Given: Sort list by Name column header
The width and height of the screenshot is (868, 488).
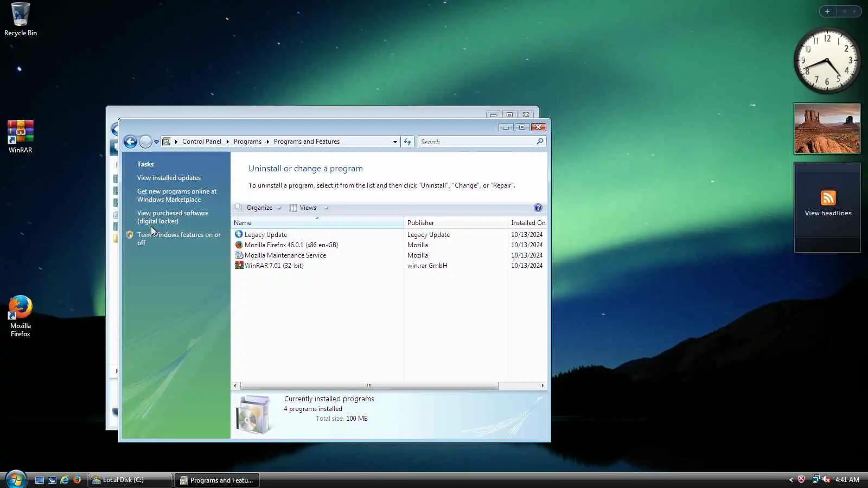Looking at the screenshot, I should 317,223.
